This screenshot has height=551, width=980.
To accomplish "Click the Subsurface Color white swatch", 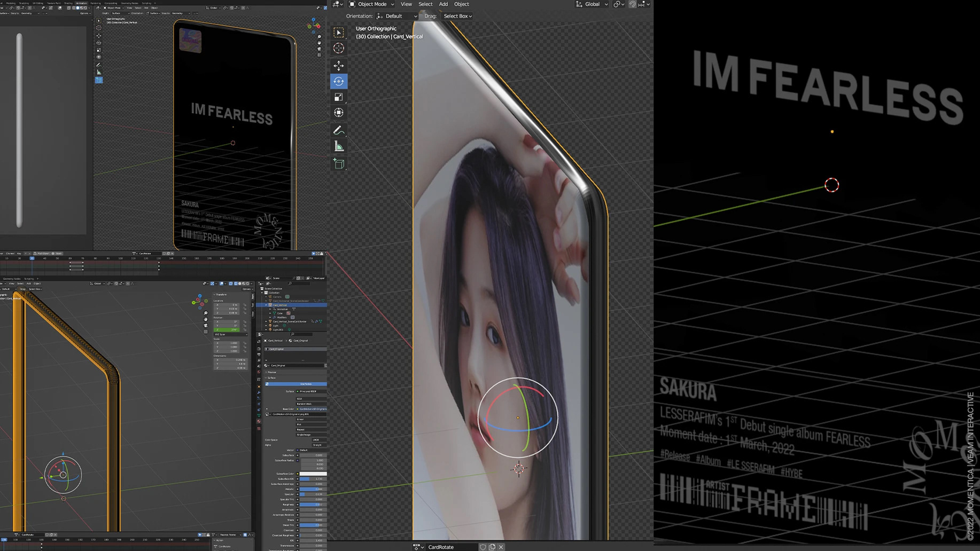I will point(313,474).
